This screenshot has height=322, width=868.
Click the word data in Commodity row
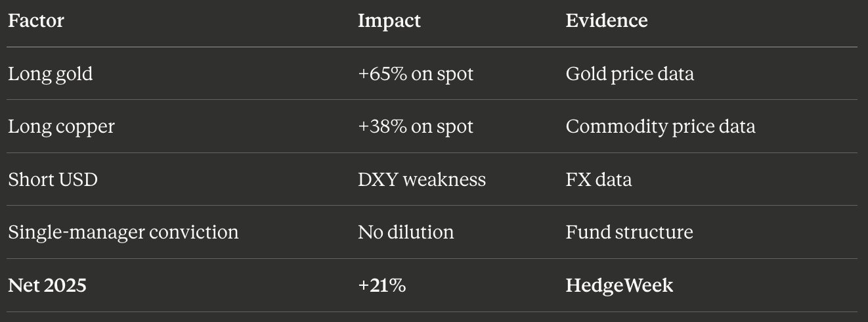tap(735, 127)
